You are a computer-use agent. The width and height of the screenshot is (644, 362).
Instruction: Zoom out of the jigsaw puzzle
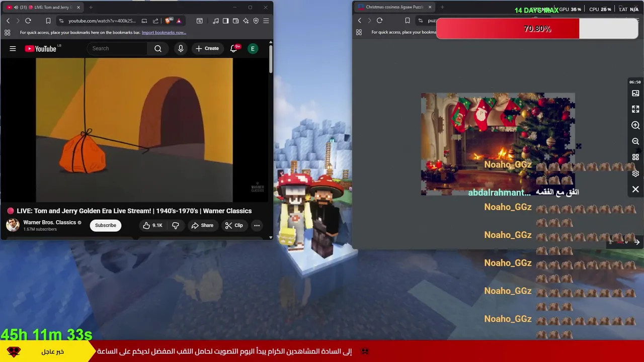point(635,141)
